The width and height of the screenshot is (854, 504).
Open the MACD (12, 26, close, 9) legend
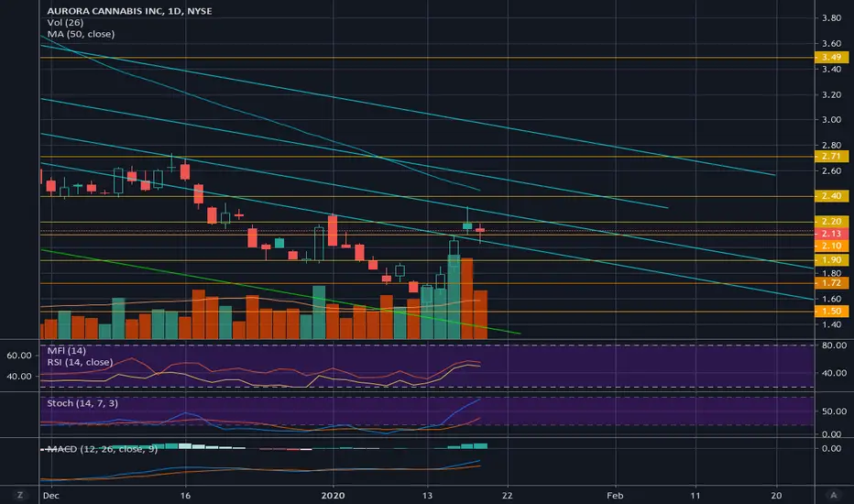tap(102, 449)
